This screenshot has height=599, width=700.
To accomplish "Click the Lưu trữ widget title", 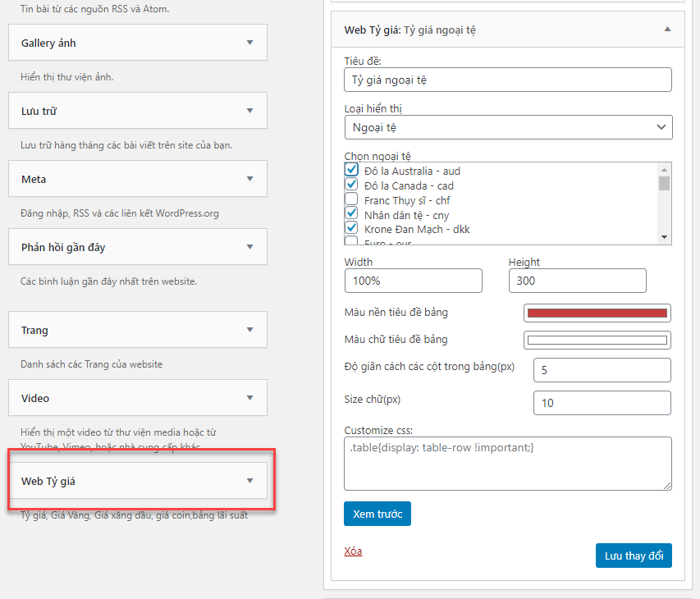I will point(39,111).
